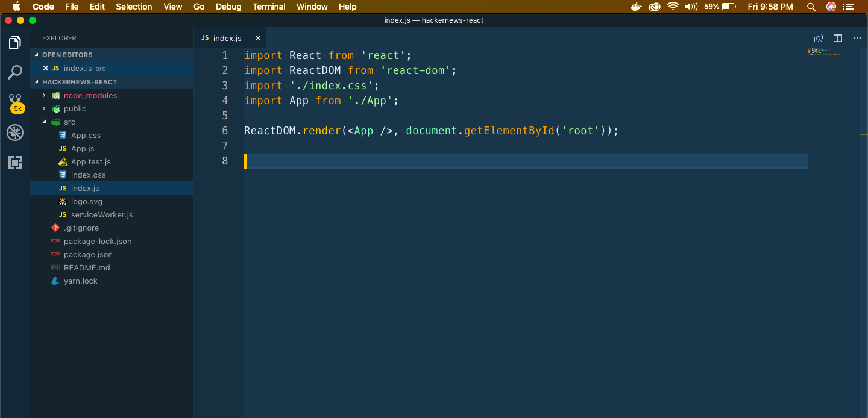Collapse the src folder
Screen dimensions: 868x418
(44, 122)
